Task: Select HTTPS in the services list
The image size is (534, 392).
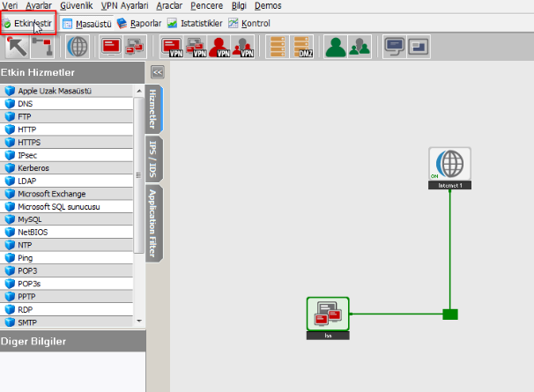Action: 28,142
